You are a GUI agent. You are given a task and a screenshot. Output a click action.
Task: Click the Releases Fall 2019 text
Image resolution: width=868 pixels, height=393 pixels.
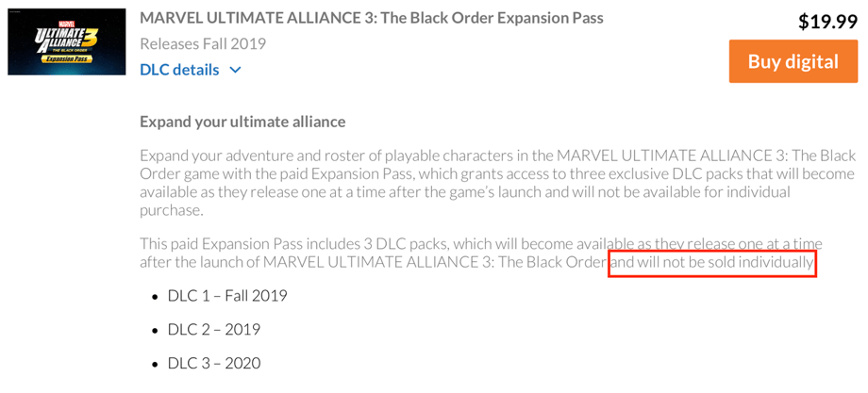203,43
